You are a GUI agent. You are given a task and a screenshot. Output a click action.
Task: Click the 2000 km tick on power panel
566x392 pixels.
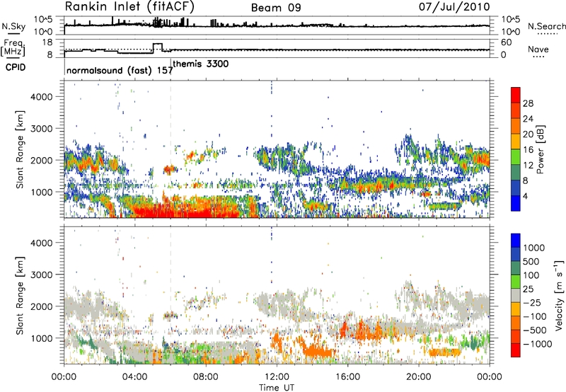pos(41,160)
